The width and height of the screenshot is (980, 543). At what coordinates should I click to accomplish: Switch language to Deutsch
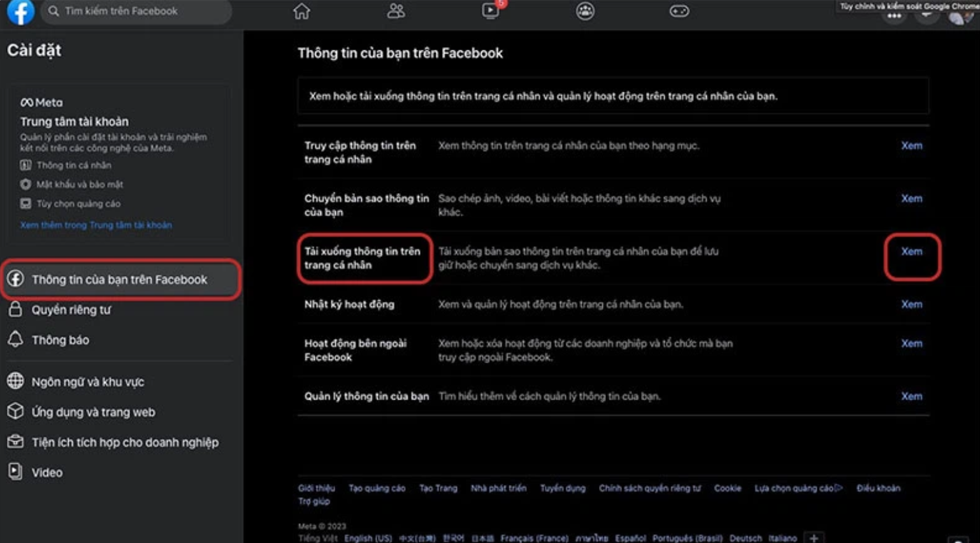pos(746,539)
